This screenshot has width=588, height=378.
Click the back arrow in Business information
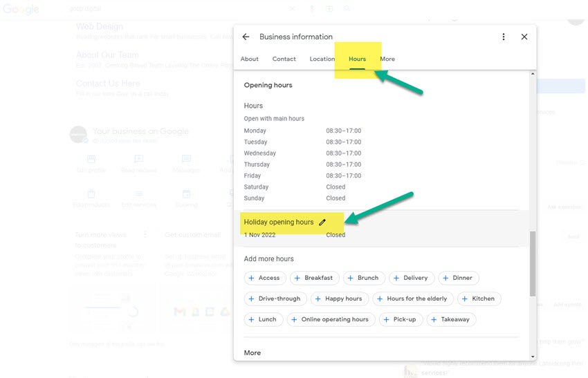click(246, 37)
